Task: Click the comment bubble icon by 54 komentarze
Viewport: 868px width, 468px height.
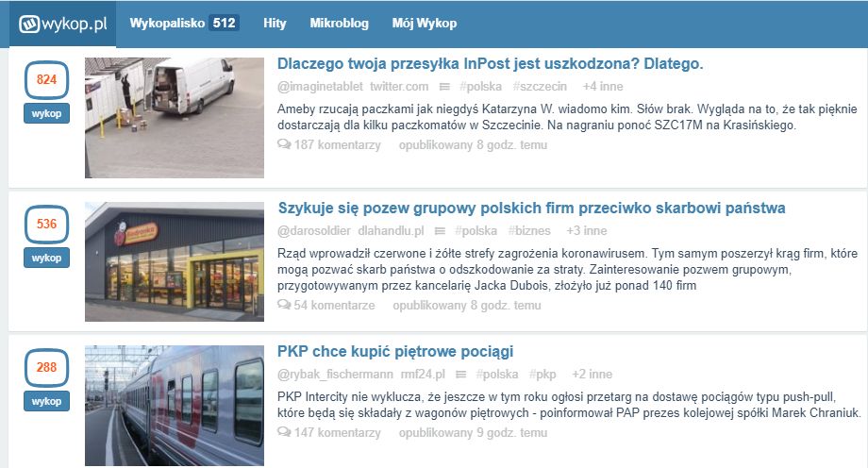Action: 284,305
